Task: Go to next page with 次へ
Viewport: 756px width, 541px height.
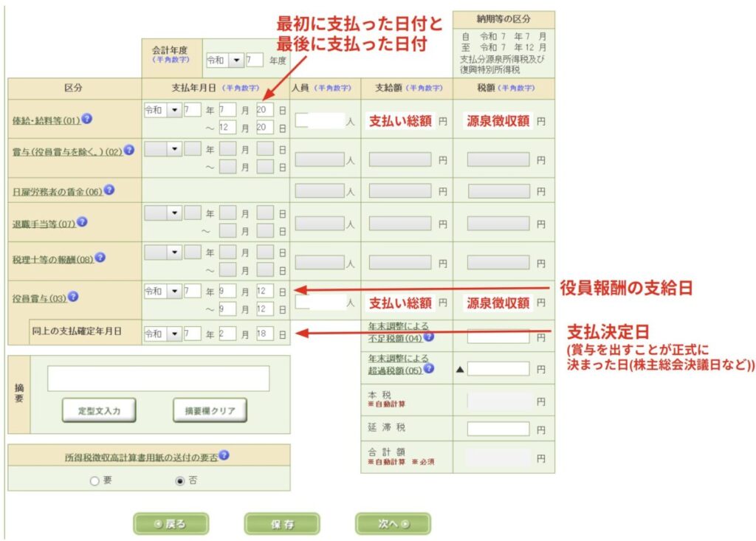Action: (392, 524)
